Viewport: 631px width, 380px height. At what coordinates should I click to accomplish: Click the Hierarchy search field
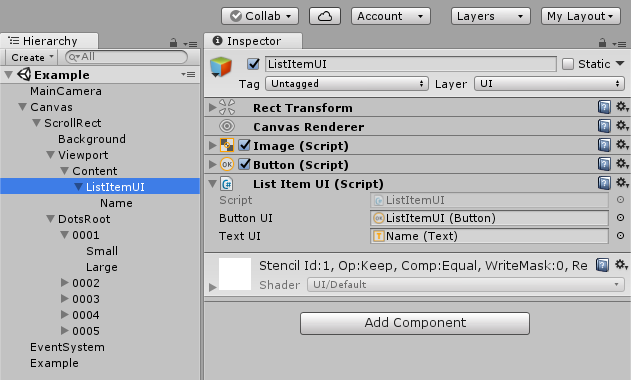point(126,57)
